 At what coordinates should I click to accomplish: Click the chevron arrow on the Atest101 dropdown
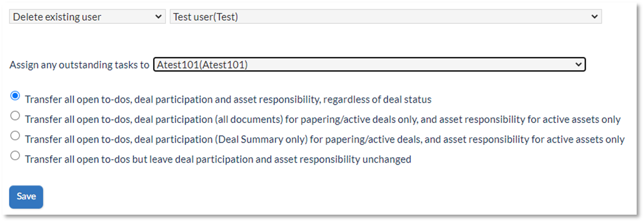point(578,65)
